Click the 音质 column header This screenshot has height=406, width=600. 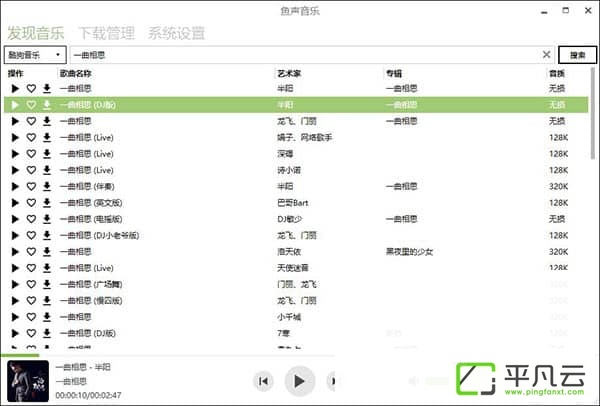(557, 73)
